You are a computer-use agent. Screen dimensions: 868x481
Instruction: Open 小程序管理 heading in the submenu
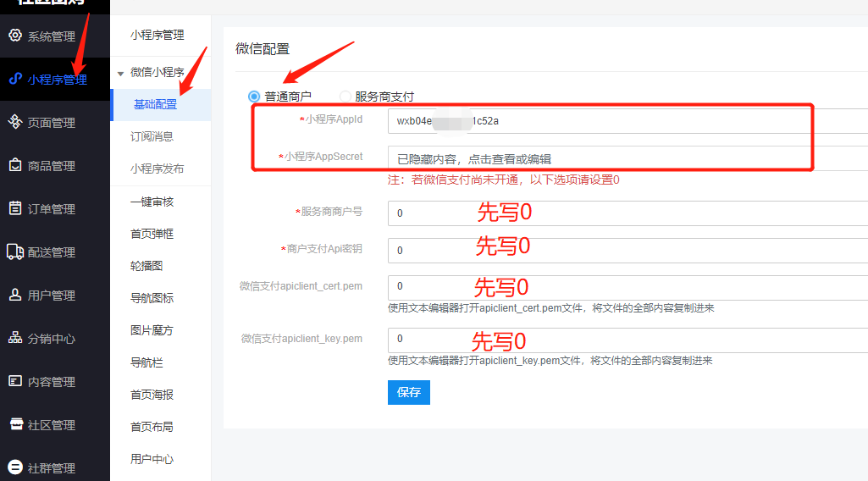(158, 35)
